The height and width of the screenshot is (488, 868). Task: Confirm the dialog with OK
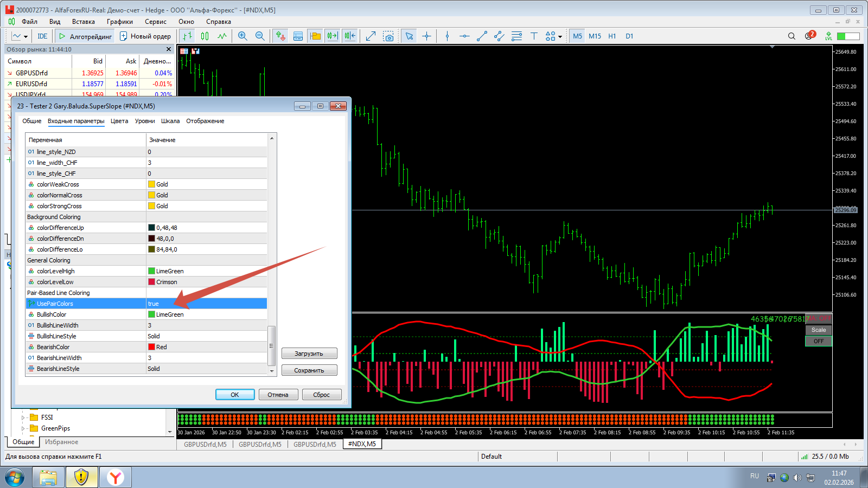click(235, 395)
